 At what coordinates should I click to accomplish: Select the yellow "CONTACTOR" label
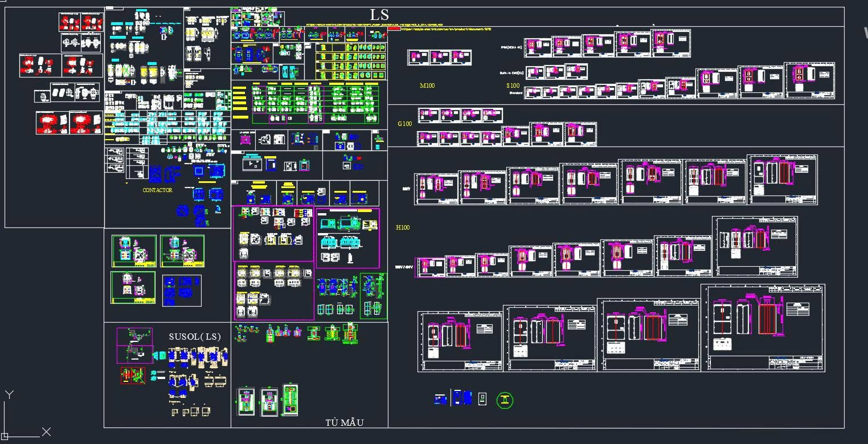tap(157, 190)
